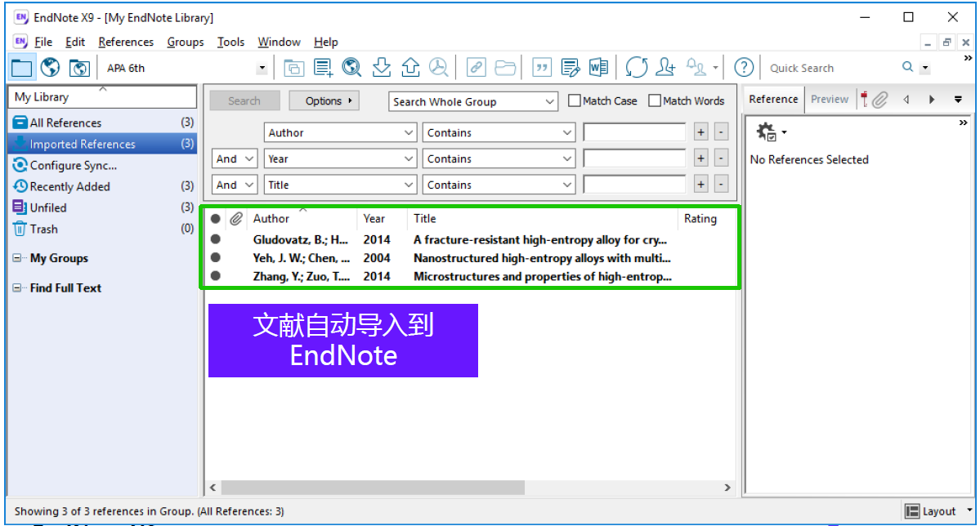The image size is (980, 526).
Task: Click Import download arrow icon
Action: (381, 68)
